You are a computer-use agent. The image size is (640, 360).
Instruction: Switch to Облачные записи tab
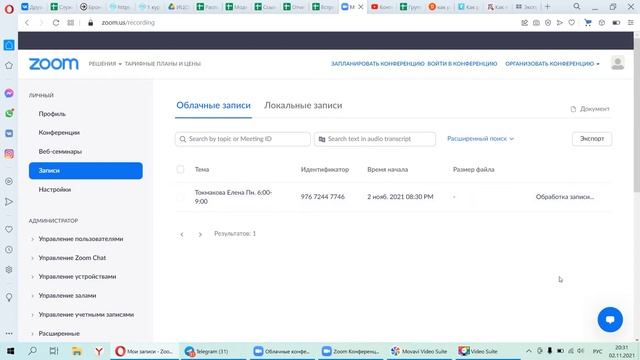coord(213,105)
